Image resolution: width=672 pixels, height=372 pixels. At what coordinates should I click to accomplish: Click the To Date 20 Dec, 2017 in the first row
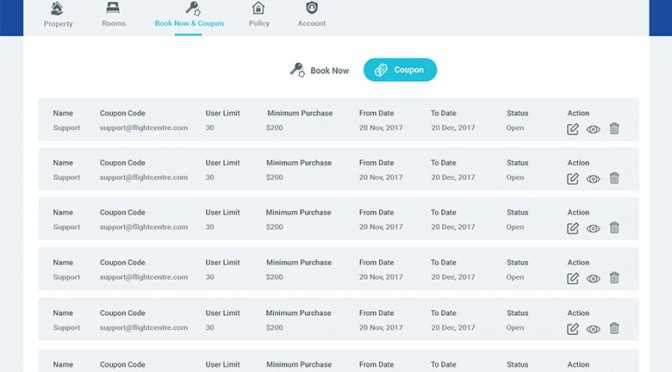[x=453, y=128]
